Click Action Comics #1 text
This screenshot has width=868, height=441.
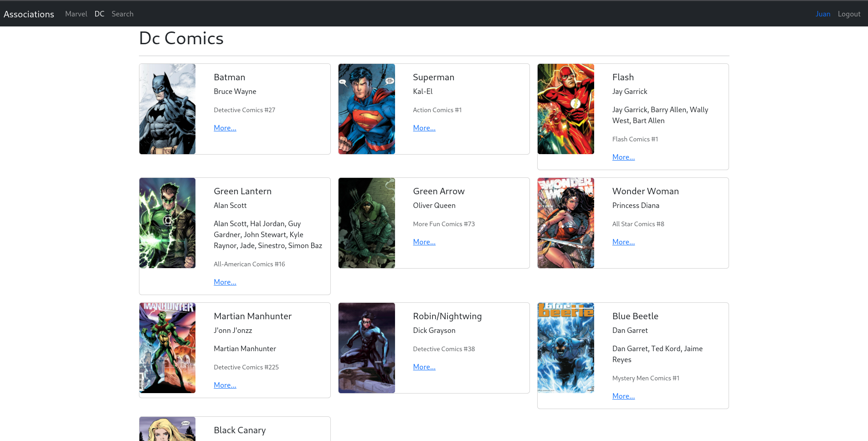click(x=437, y=110)
